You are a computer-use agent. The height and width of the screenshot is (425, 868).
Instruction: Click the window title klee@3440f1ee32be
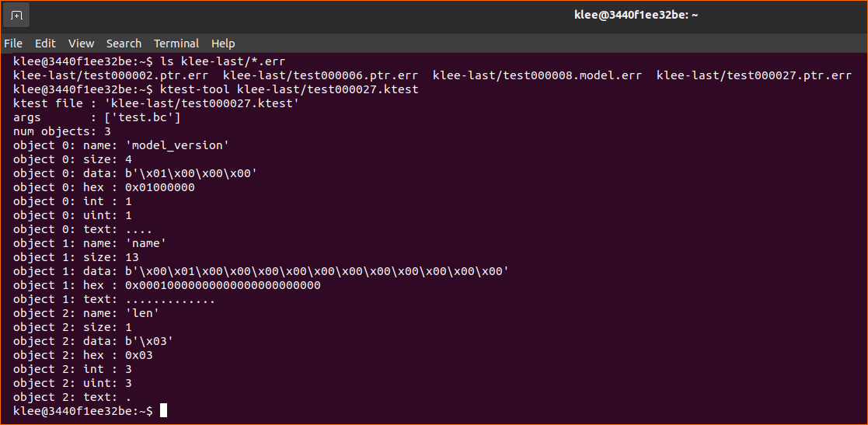click(x=636, y=15)
